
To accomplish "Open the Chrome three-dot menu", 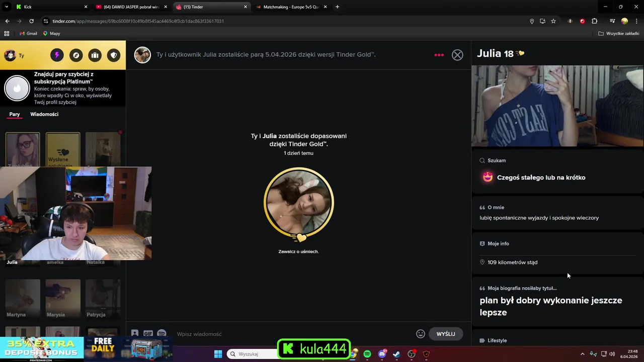I will (637, 21).
